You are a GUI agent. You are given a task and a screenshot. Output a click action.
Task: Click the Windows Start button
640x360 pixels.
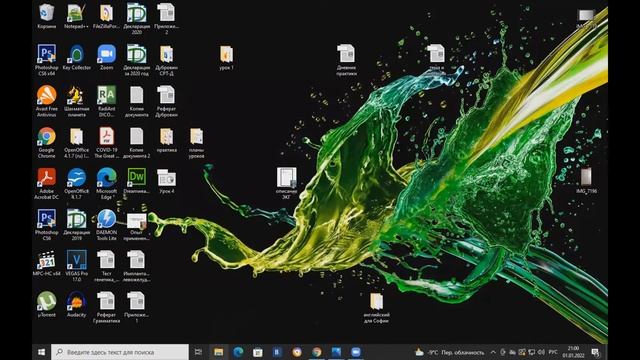(x=41, y=352)
